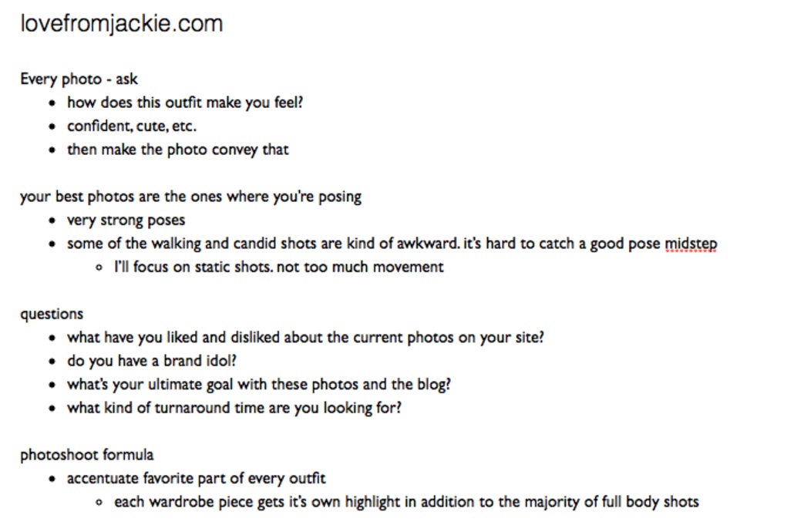The width and height of the screenshot is (811, 532).
Task: Click the 'questions' heading
Action: (x=52, y=314)
